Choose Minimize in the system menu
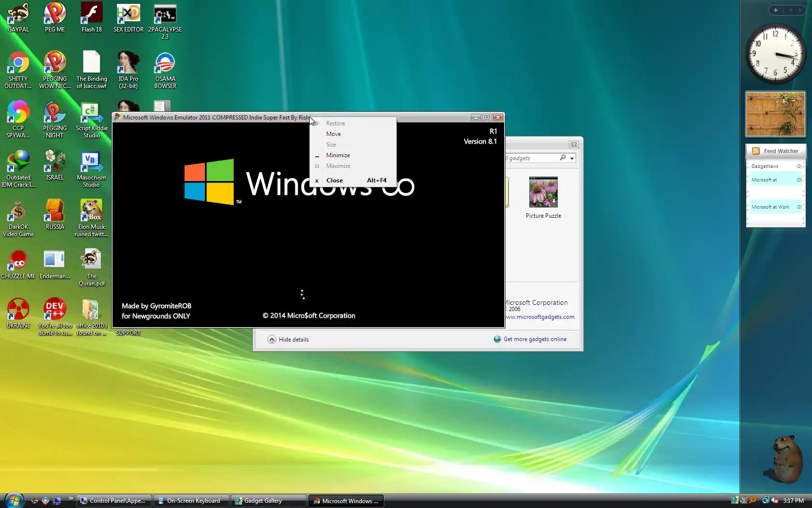Viewport: 812px width, 508px height. (x=353, y=155)
